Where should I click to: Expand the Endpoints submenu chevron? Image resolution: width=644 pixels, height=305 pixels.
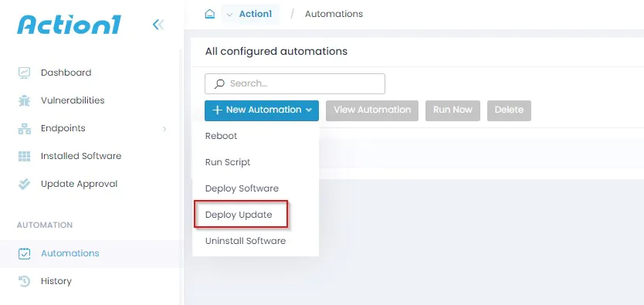point(164,129)
